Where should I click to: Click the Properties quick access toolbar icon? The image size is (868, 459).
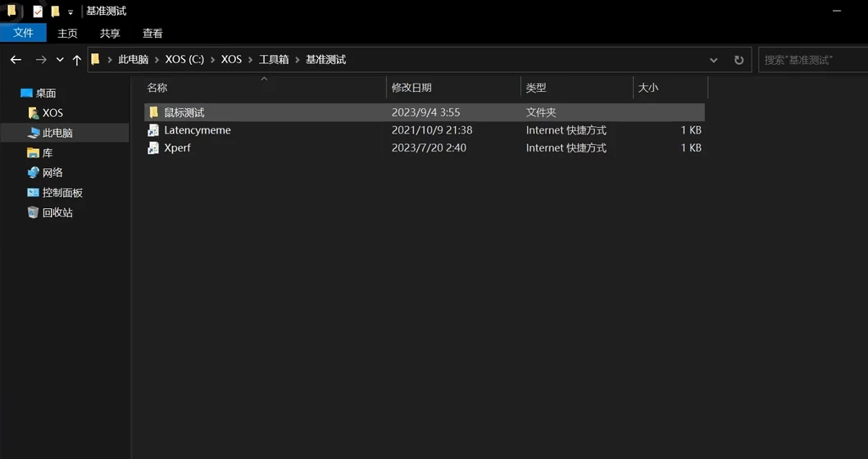click(38, 11)
